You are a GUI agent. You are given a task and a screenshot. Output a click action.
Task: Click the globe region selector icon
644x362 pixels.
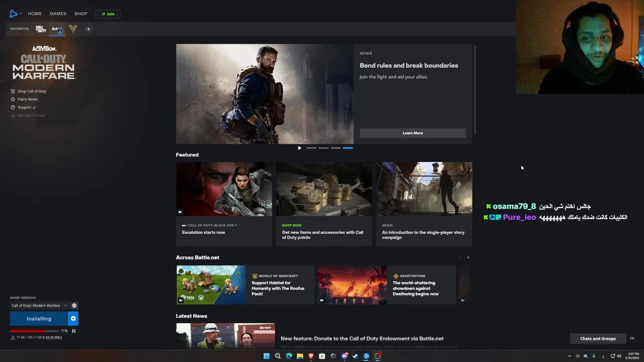(74, 306)
